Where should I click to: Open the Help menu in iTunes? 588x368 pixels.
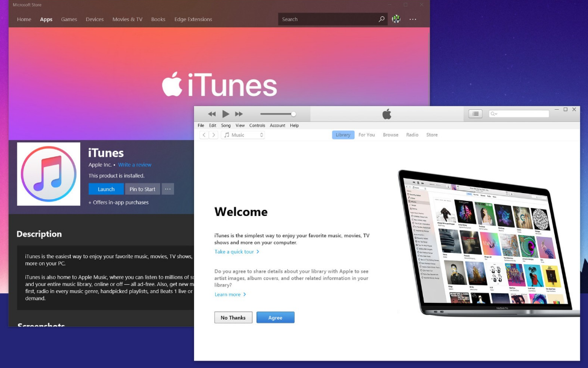295,125
